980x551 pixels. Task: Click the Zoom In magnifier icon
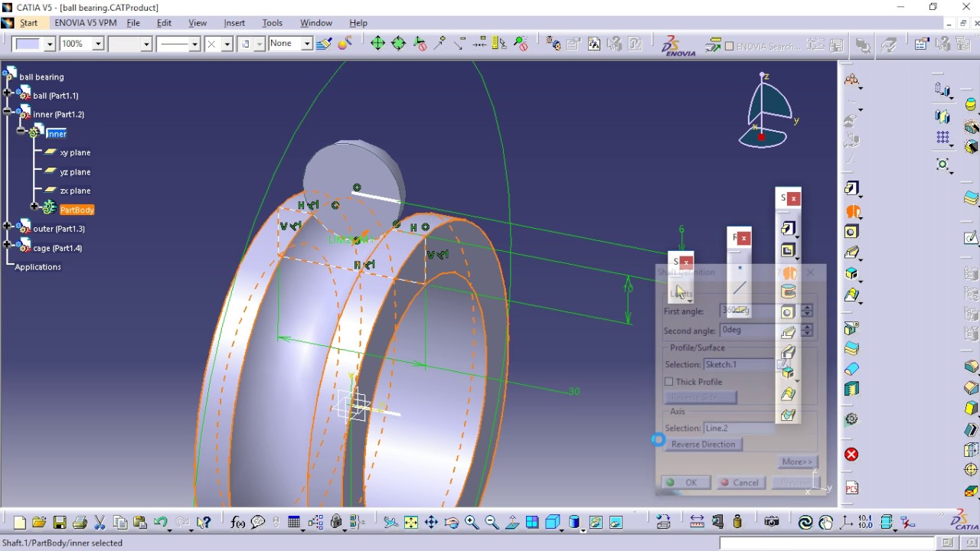tap(472, 523)
